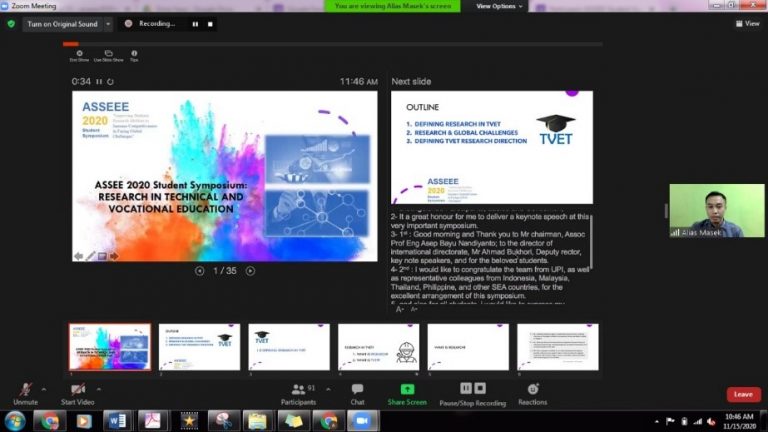The height and width of the screenshot is (432, 768).
Task: Decrease the speaker notes font size
Action: pyautogui.click(x=414, y=309)
